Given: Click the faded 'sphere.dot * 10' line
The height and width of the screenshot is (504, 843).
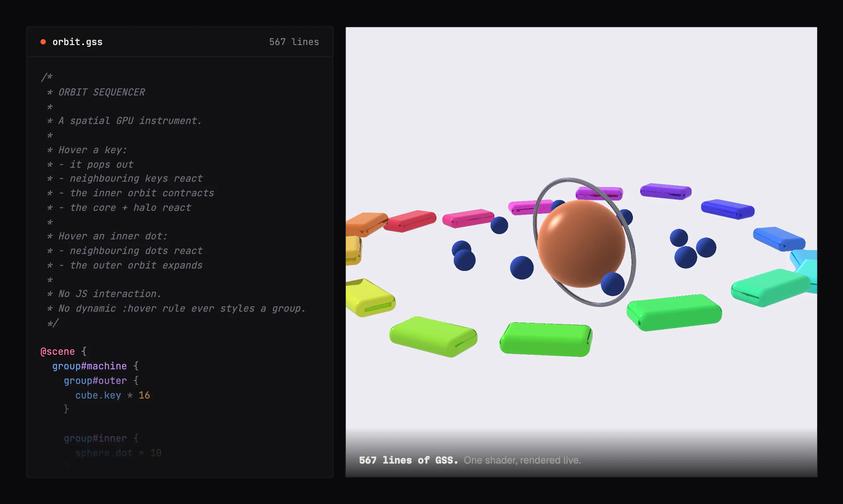Looking at the screenshot, I should (x=118, y=453).
